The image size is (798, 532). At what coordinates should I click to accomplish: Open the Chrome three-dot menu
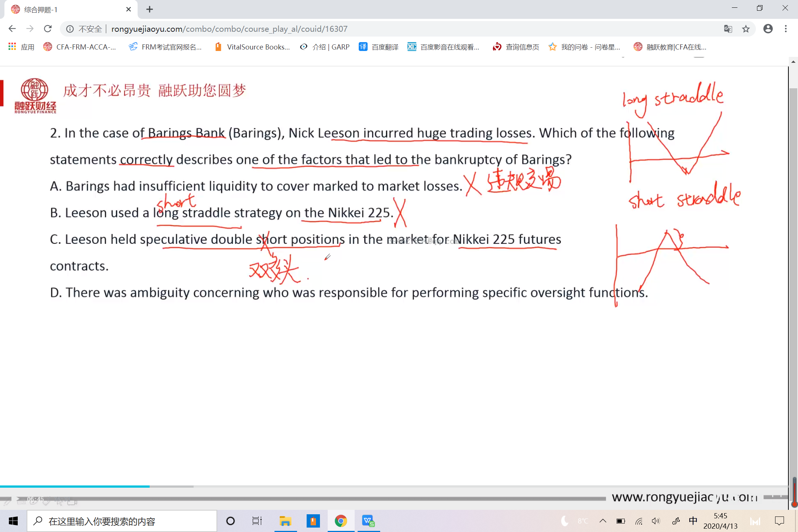(x=786, y=29)
